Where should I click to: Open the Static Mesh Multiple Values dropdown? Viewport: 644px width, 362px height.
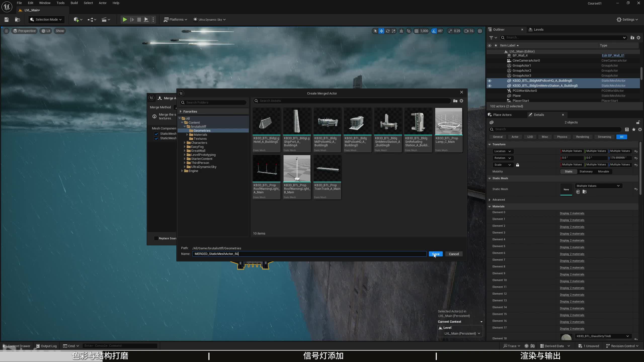[598, 186]
